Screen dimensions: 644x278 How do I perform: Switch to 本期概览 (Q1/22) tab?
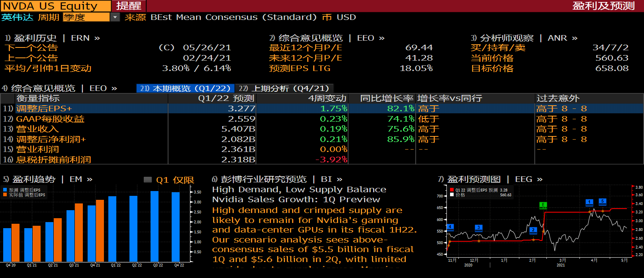185,88
